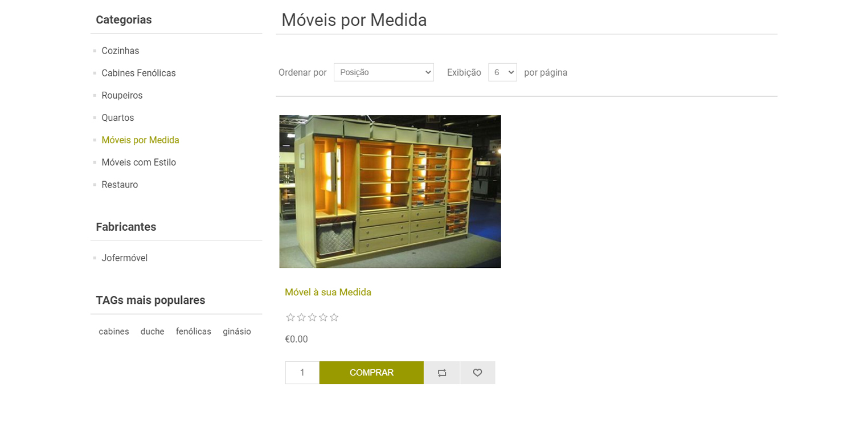Go to Cozinhas category

point(120,51)
